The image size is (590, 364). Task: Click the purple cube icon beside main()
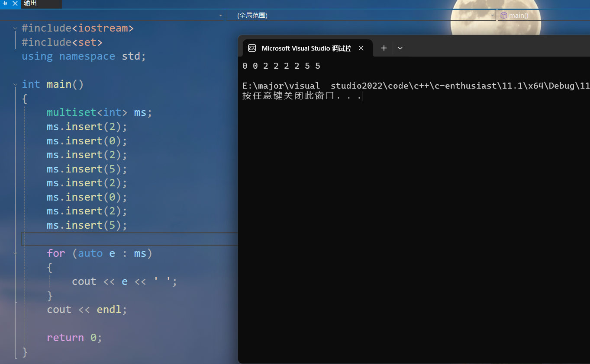[503, 16]
